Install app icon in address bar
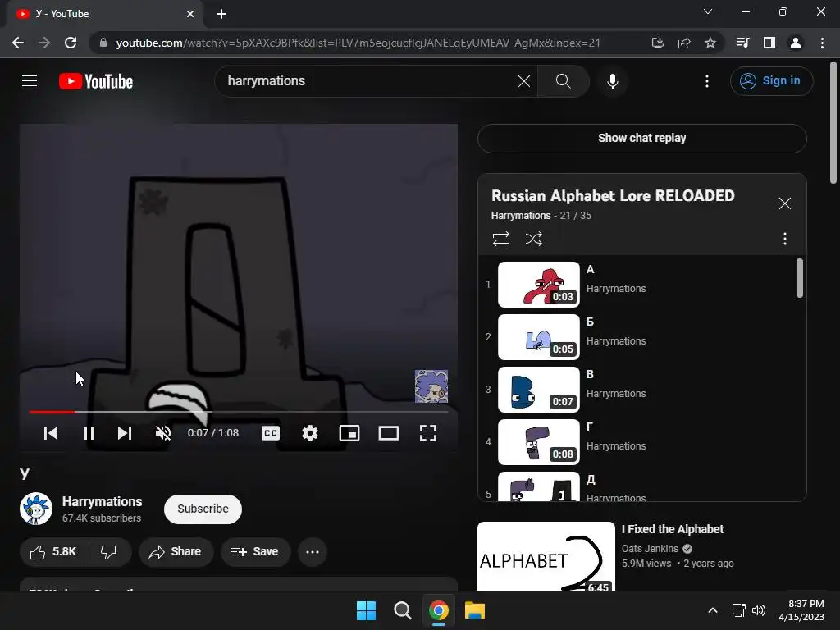 click(657, 43)
